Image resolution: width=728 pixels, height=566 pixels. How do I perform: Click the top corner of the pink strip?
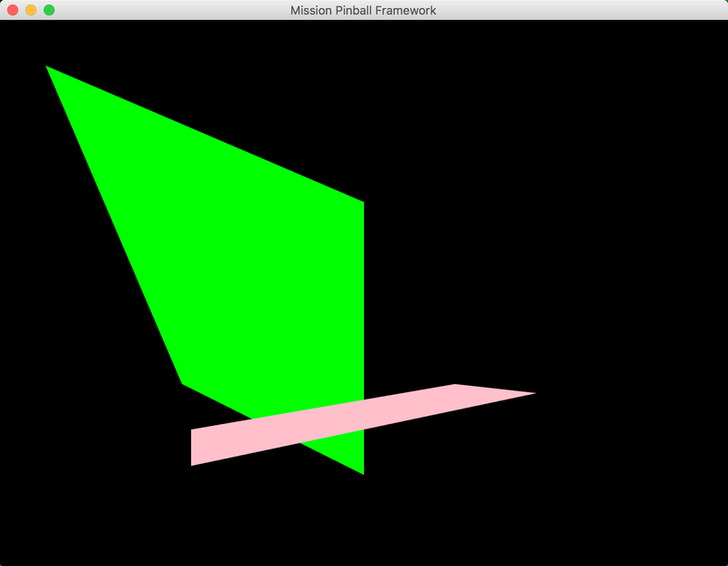click(455, 387)
